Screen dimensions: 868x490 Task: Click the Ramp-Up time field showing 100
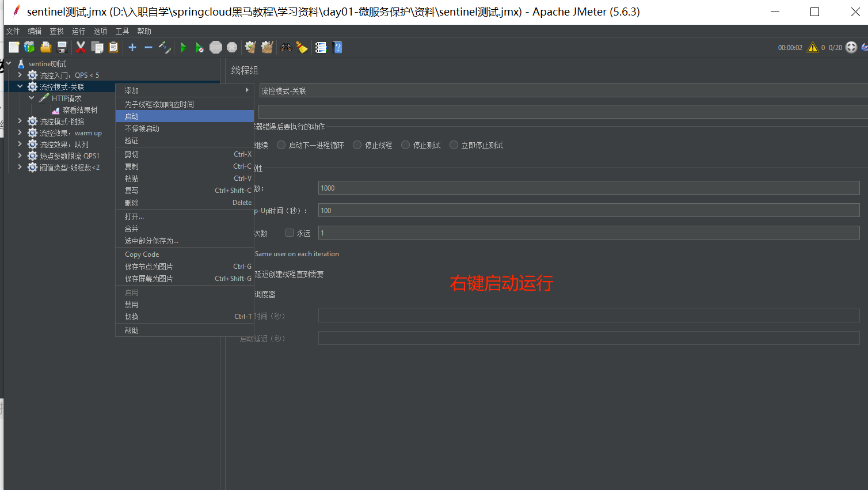point(589,210)
